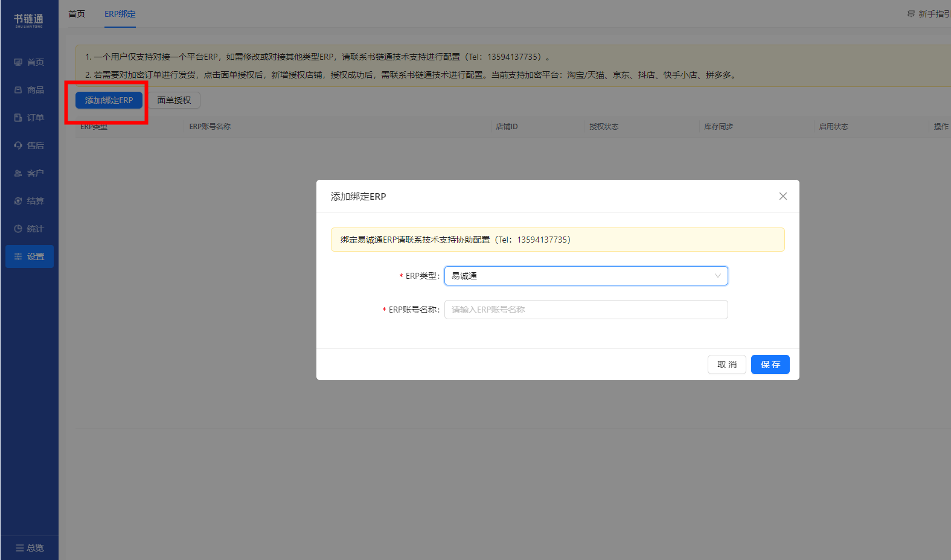Click the 面单授权 button

click(174, 100)
